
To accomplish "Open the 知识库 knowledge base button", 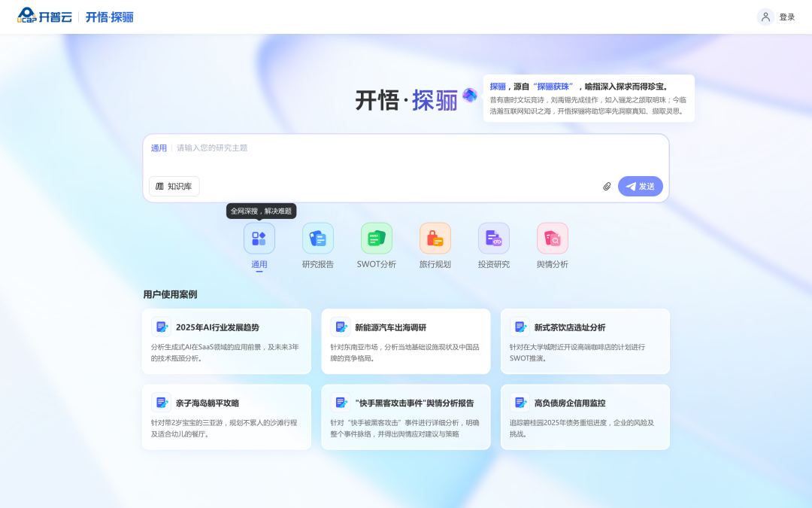I will pos(174,187).
